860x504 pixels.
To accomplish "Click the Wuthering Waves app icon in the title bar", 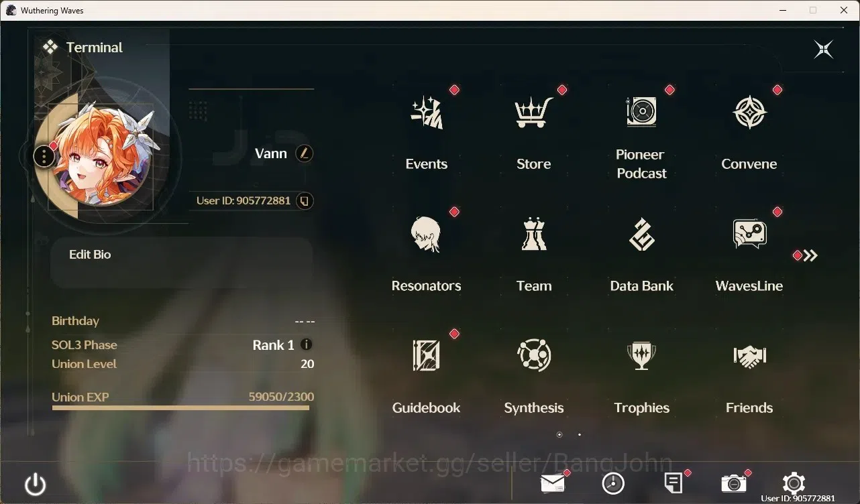I will (11, 10).
